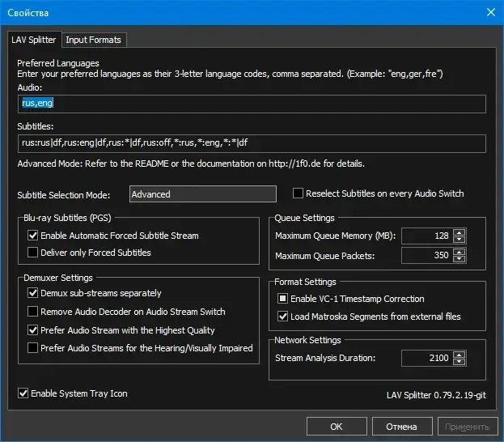Increase Maximum Queue Packets with up arrow

point(459,252)
